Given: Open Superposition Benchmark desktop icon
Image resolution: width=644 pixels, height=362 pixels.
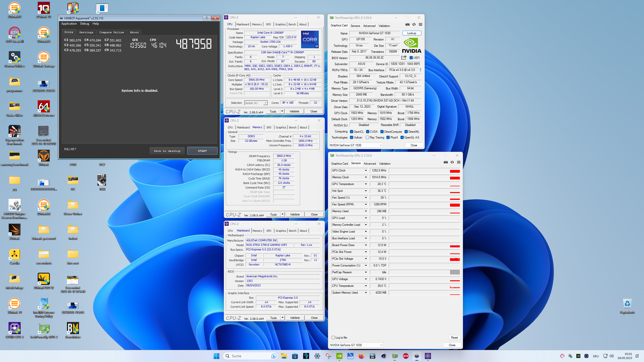Looking at the screenshot, I should click(14, 135).
